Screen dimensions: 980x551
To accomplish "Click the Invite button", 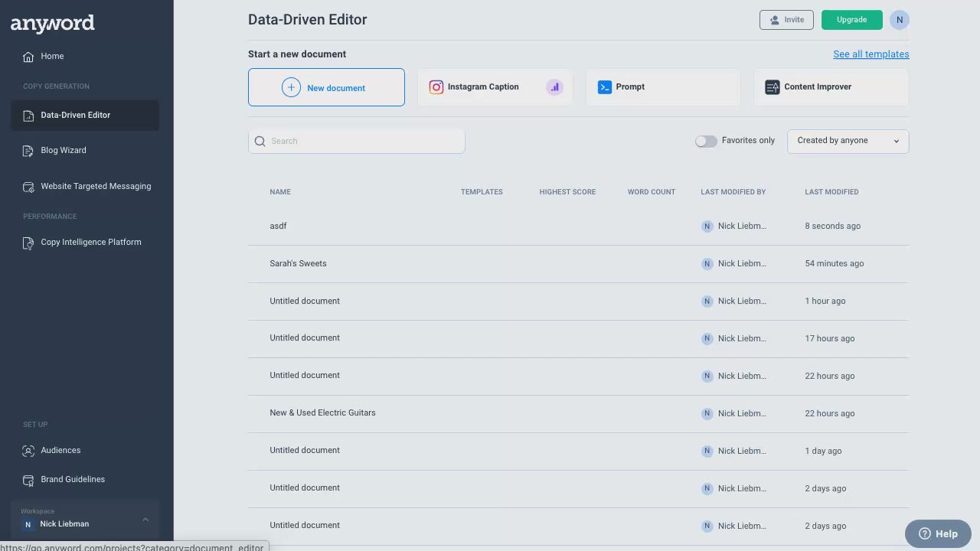I will [786, 20].
